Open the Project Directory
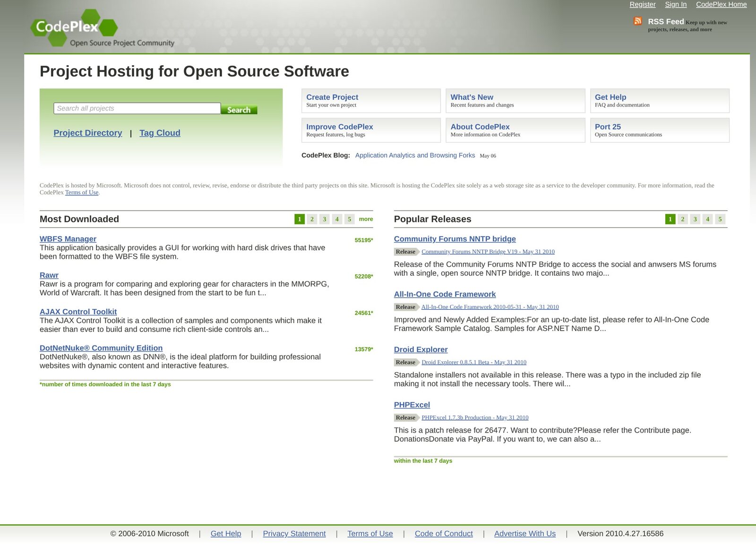This screenshot has width=756, height=544. tap(88, 133)
